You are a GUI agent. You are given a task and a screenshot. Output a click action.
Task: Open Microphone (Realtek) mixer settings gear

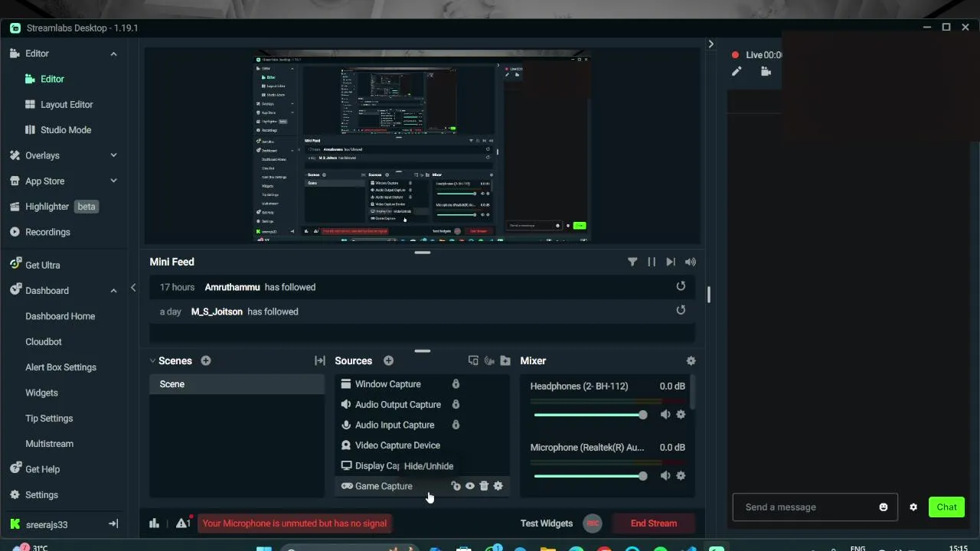pyautogui.click(x=681, y=475)
